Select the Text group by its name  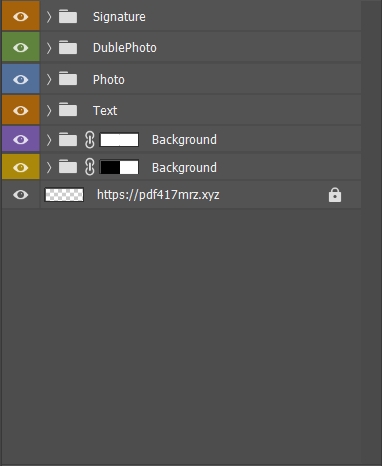tap(105, 111)
